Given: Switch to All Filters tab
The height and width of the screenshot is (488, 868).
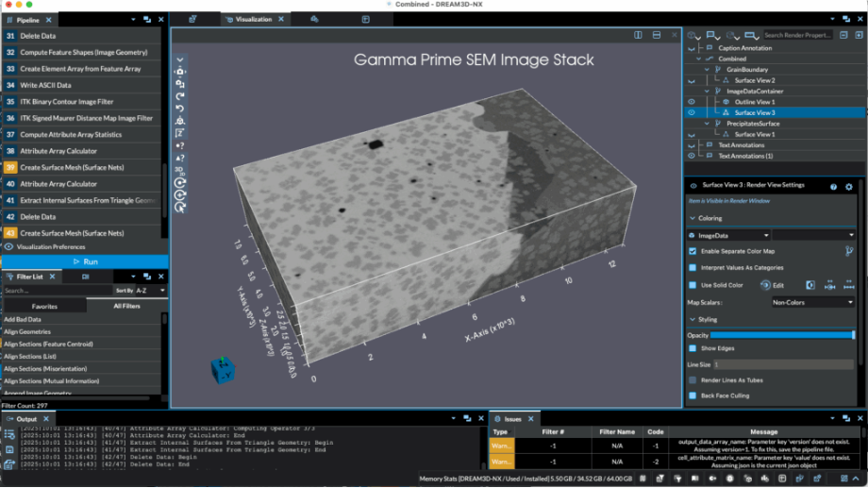Looking at the screenshot, I should coord(126,306).
